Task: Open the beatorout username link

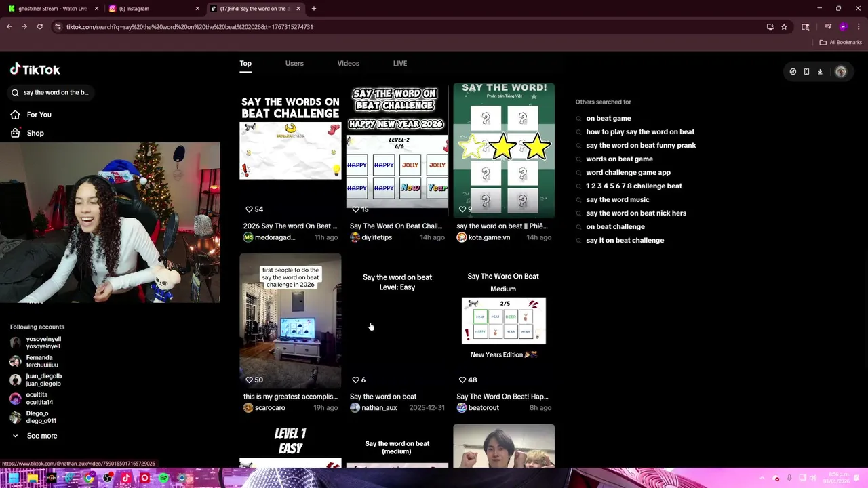Action: [x=484, y=408]
